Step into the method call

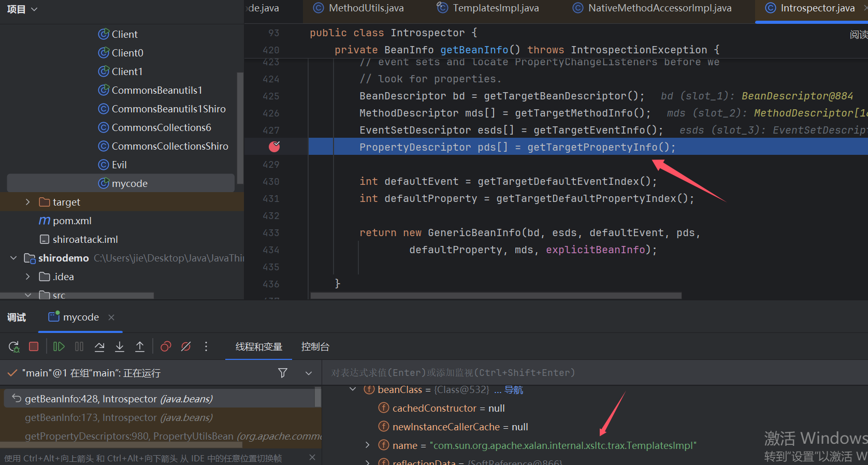click(120, 346)
